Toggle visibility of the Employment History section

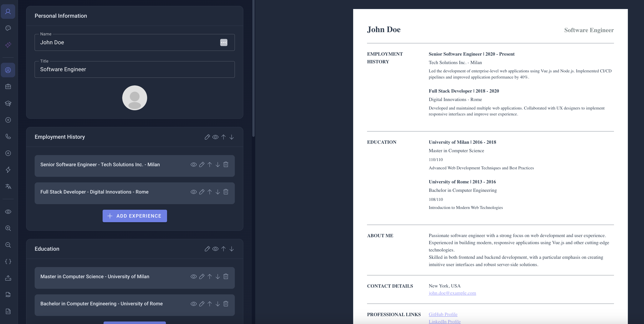click(216, 137)
